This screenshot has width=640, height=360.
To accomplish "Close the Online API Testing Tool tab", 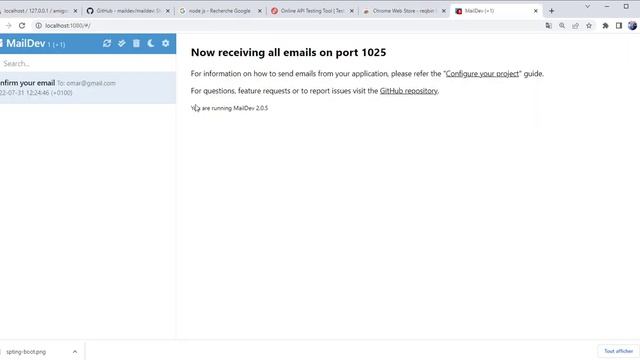I will tap(352, 11).
